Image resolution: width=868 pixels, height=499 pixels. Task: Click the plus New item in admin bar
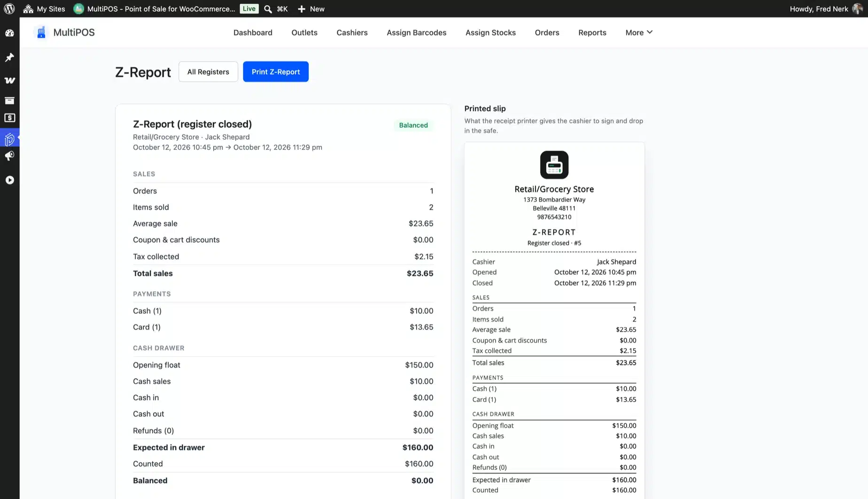pos(311,8)
